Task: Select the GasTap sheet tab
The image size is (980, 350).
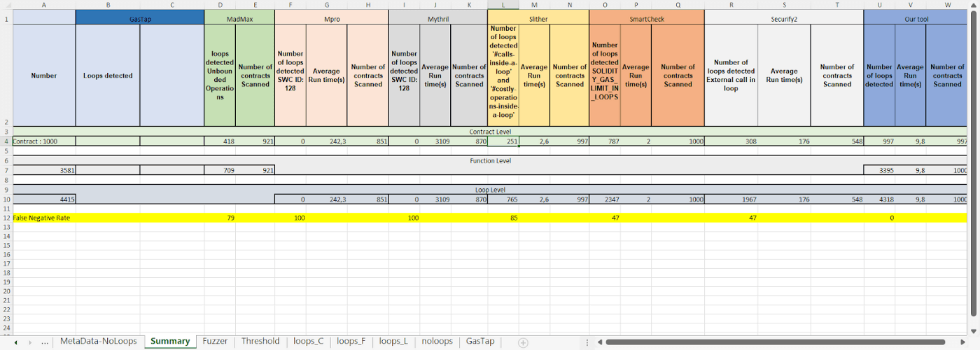Action: (480, 342)
